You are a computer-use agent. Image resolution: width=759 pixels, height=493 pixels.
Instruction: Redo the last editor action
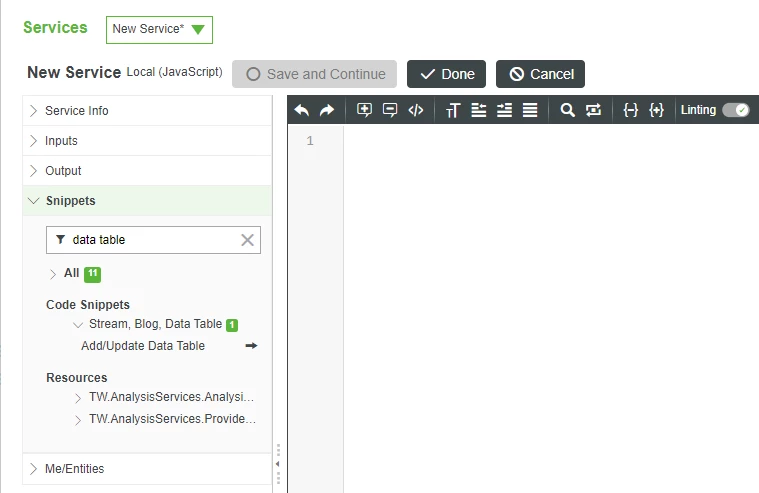[x=327, y=110]
